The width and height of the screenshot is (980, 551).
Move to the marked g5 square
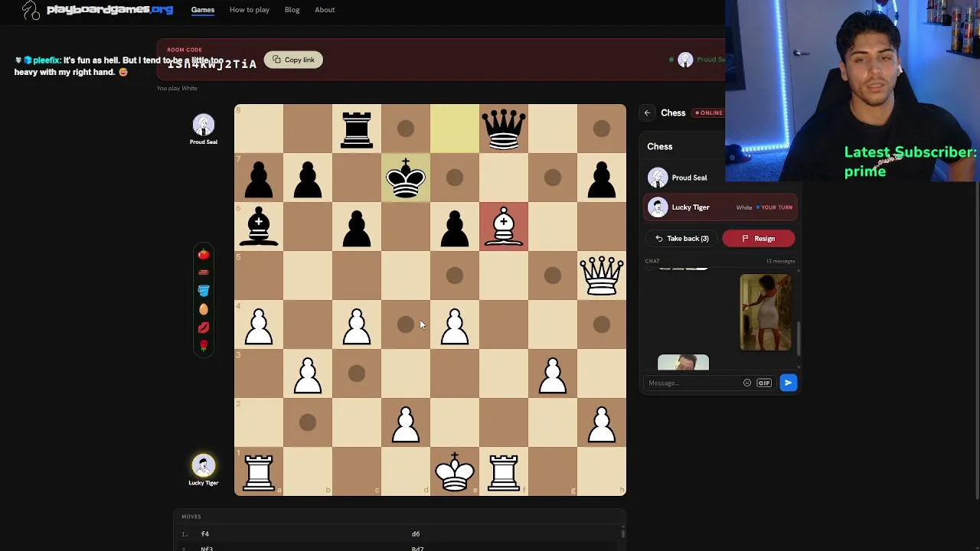[x=553, y=275]
